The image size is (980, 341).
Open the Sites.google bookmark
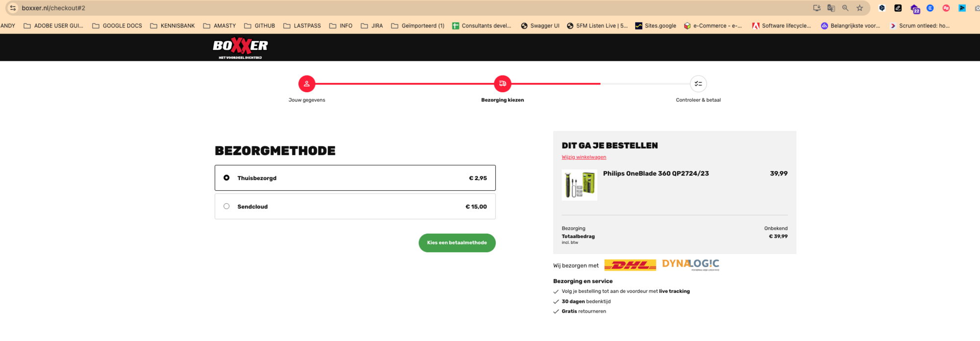(656, 26)
